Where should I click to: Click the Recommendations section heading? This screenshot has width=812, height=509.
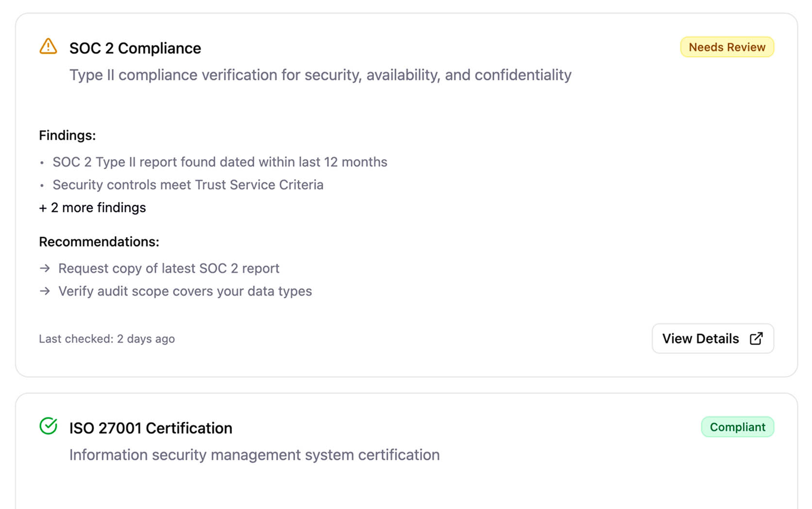click(99, 241)
